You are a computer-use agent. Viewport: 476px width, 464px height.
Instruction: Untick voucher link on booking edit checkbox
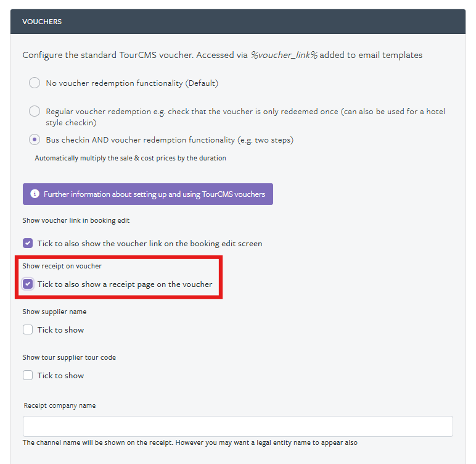(x=28, y=243)
